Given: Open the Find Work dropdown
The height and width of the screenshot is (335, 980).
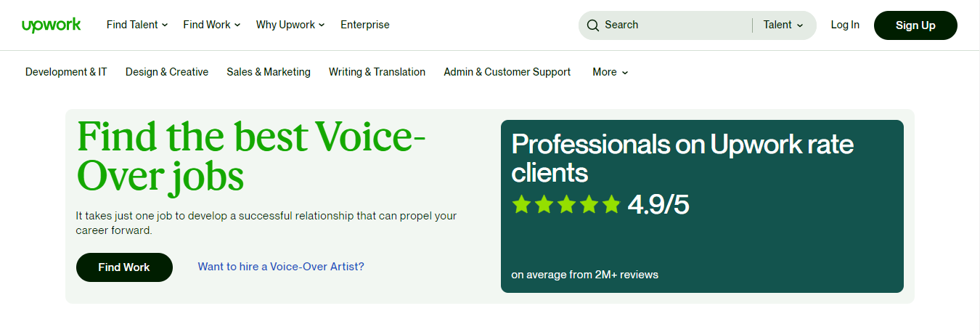Looking at the screenshot, I should [x=212, y=25].
